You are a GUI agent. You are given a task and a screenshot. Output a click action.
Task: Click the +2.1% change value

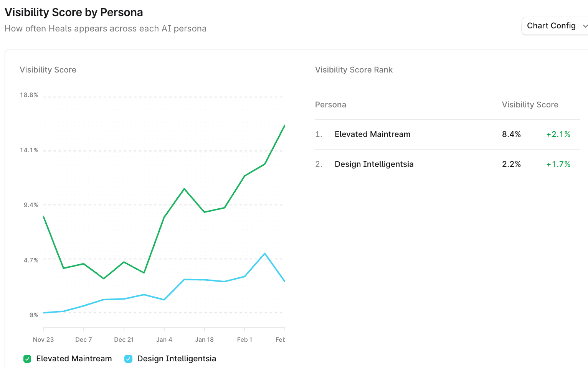558,134
